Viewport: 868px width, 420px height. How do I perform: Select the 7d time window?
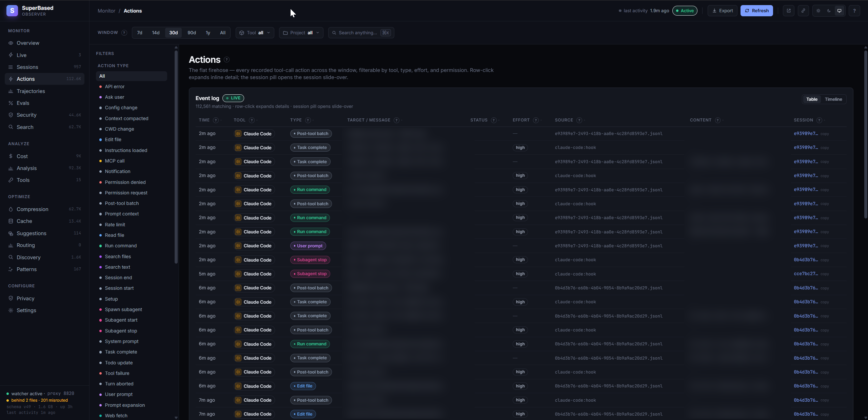click(x=140, y=33)
